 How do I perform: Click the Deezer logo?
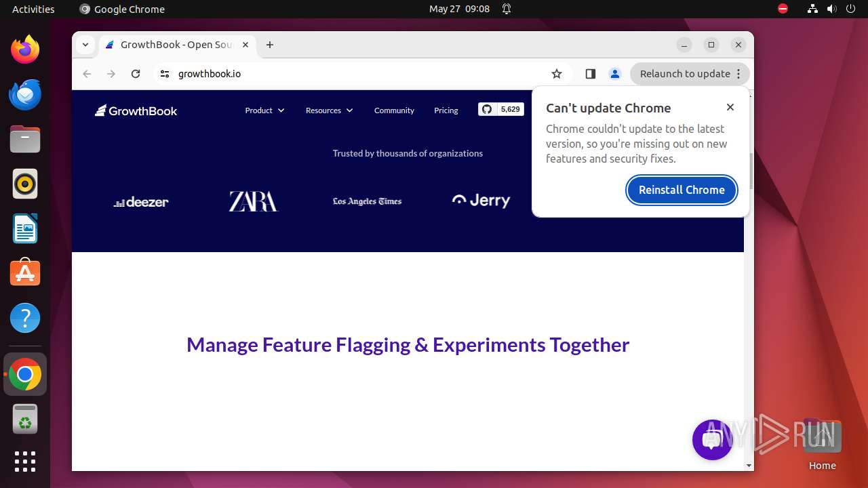click(x=141, y=201)
